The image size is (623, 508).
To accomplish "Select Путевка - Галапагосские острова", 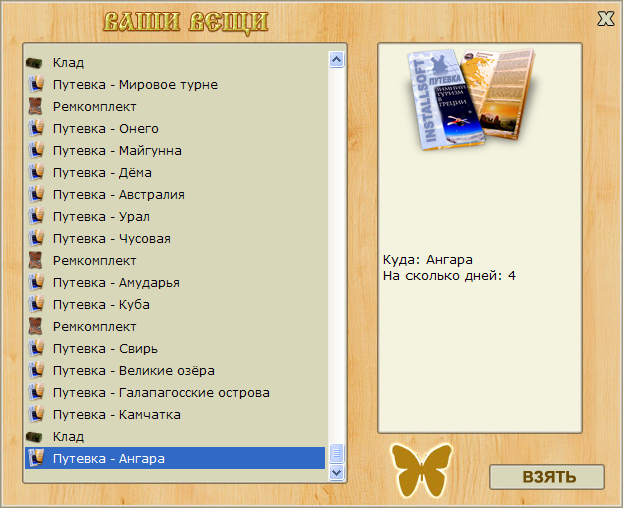I will click(175, 392).
